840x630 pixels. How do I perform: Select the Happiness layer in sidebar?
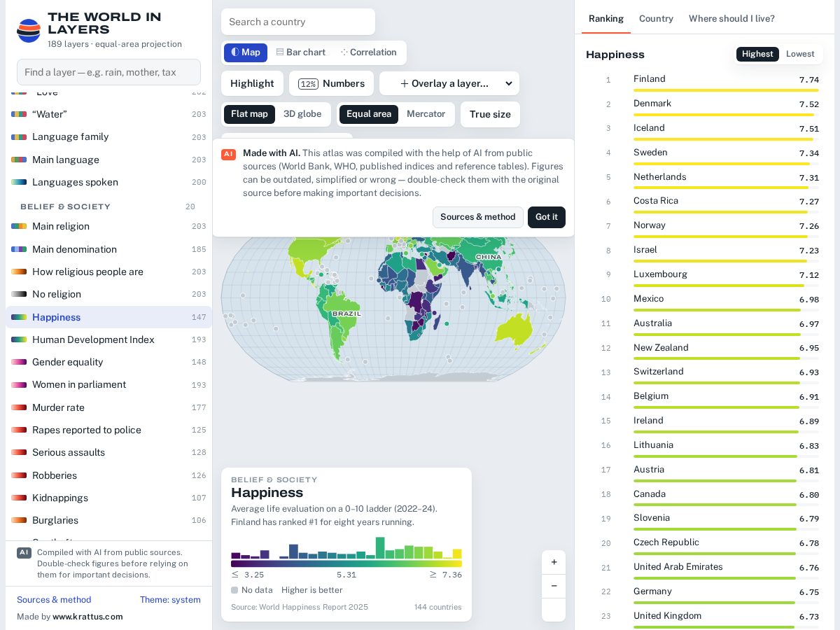pyautogui.click(x=108, y=317)
